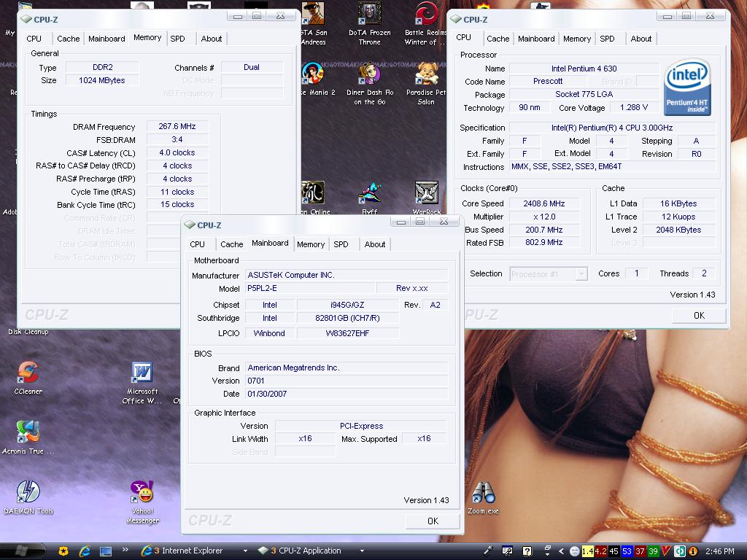Click the Internet Explorer quick launch icon
This screenshot has width=747, height=560.
point(85,551)
